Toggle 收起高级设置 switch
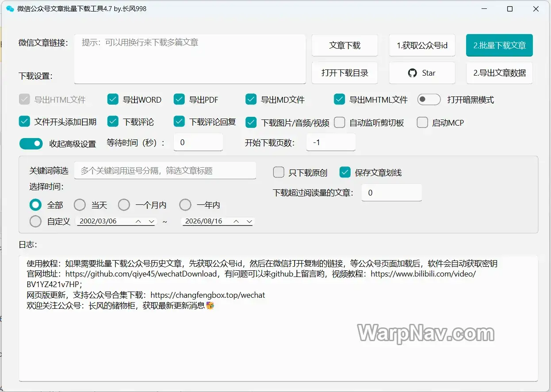This screenshot has width=551, height=392. 31,143
